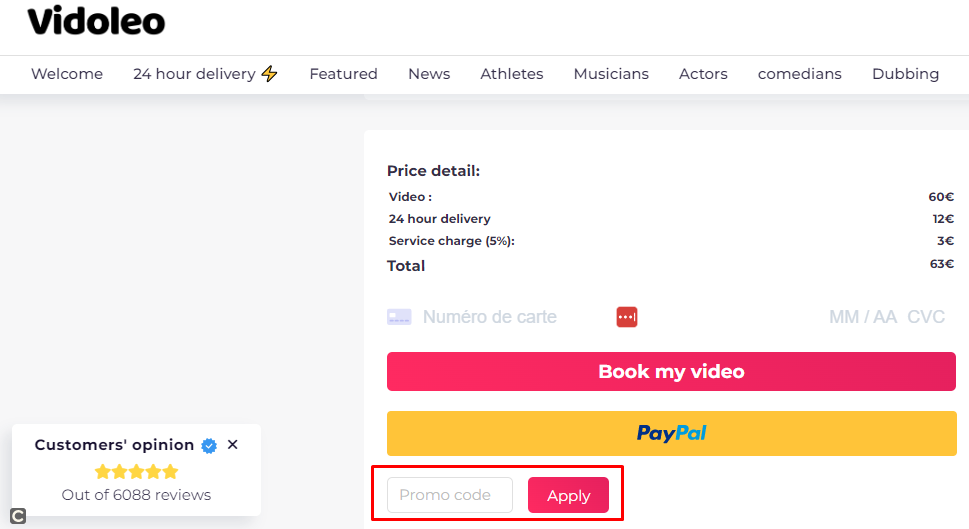The height and width of the screenshot is (529, 969).
Task: Select the 24 hour delivery 12€ price
Action: (943, 219)
